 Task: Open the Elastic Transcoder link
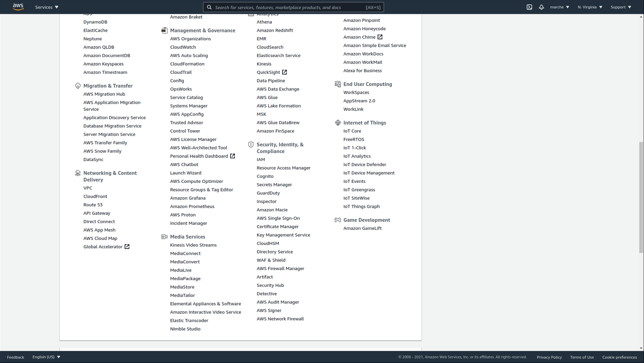click(189, 320)
